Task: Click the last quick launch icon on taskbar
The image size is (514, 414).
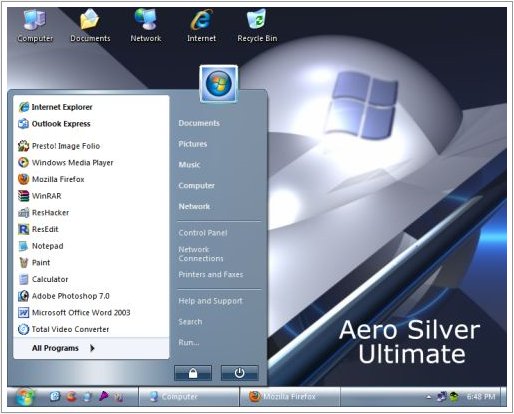Action: tap(119, 396)
